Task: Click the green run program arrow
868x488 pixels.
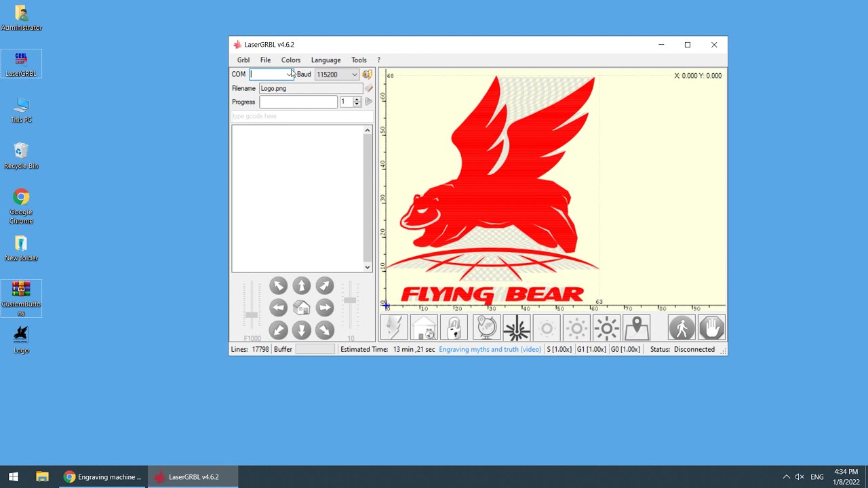Action: 369,102
